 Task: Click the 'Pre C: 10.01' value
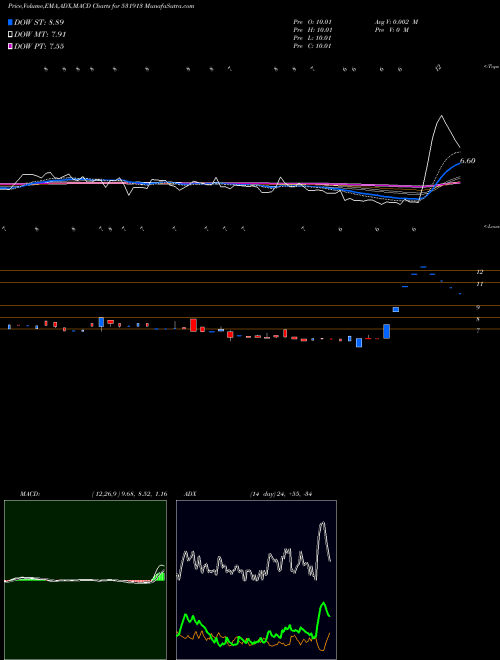[313, 46]
